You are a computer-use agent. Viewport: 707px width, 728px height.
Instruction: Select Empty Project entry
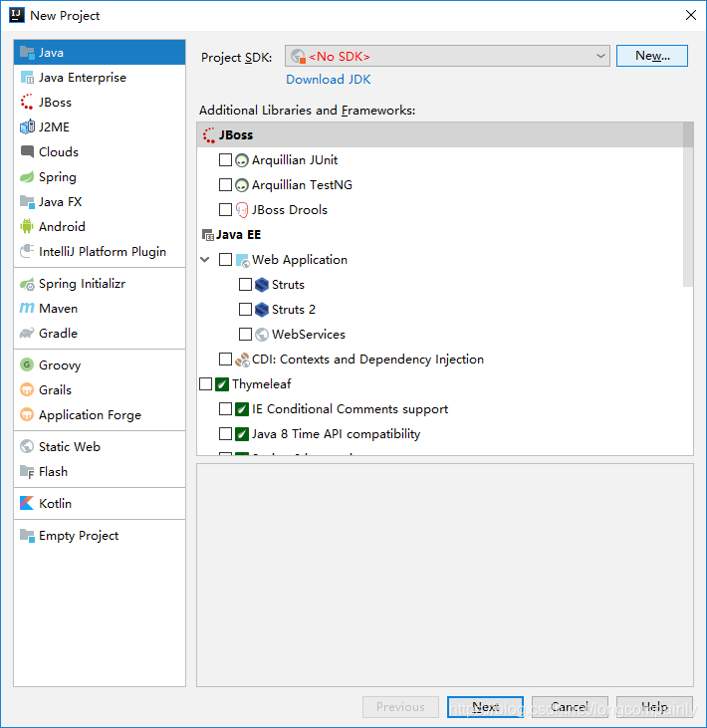pos(100,536)
